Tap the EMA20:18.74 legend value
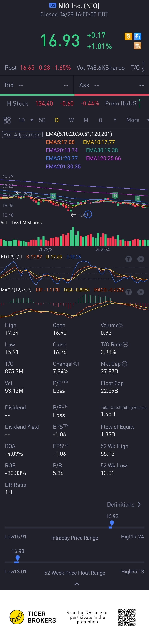 62,150
